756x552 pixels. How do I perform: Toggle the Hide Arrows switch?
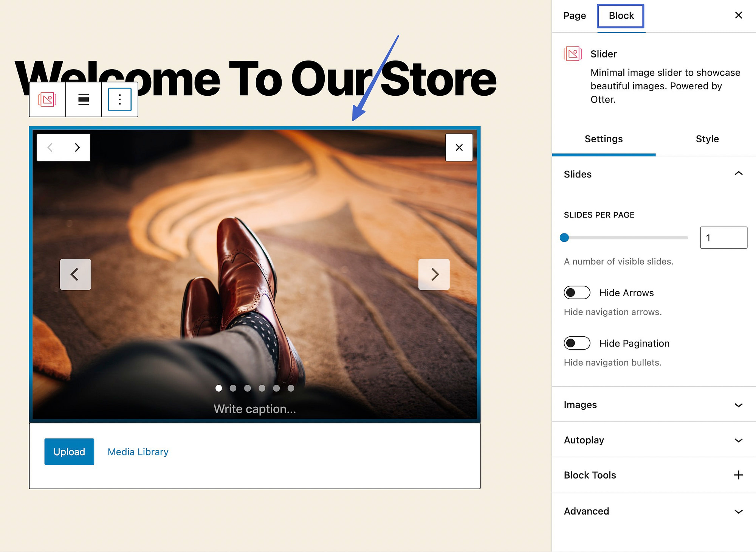coord(576,292)
